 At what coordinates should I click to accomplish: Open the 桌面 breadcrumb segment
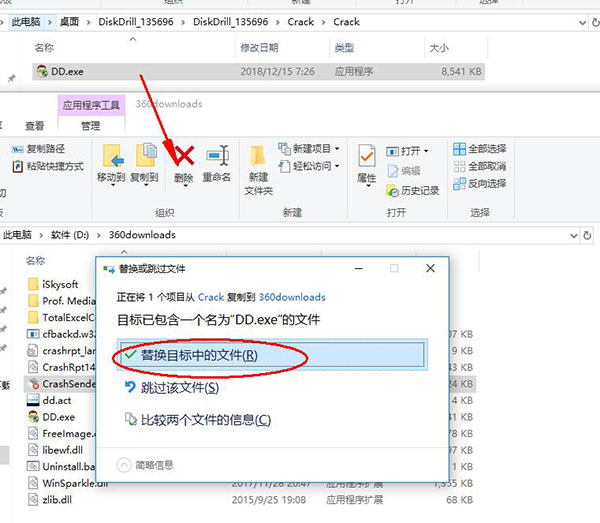click(69, 22)
